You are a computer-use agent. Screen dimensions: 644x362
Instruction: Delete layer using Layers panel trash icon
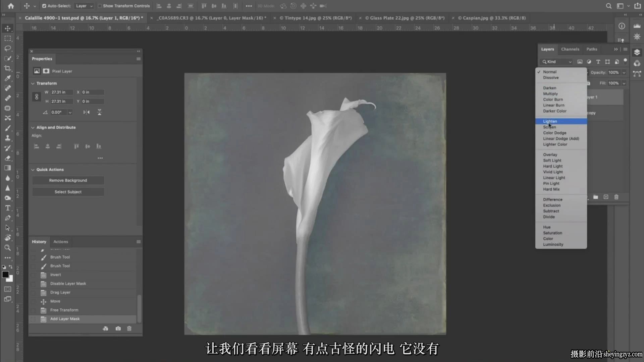616,197
